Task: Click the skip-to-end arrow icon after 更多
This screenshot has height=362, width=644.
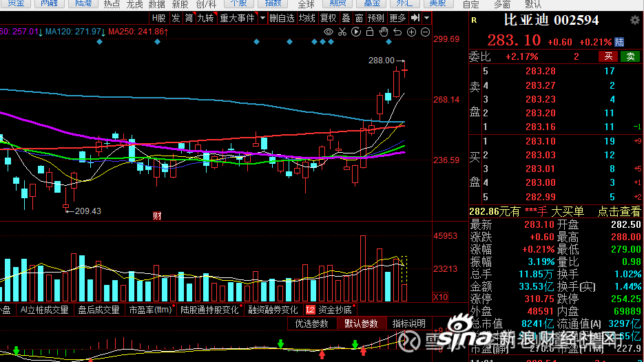Action: [415, 18]
